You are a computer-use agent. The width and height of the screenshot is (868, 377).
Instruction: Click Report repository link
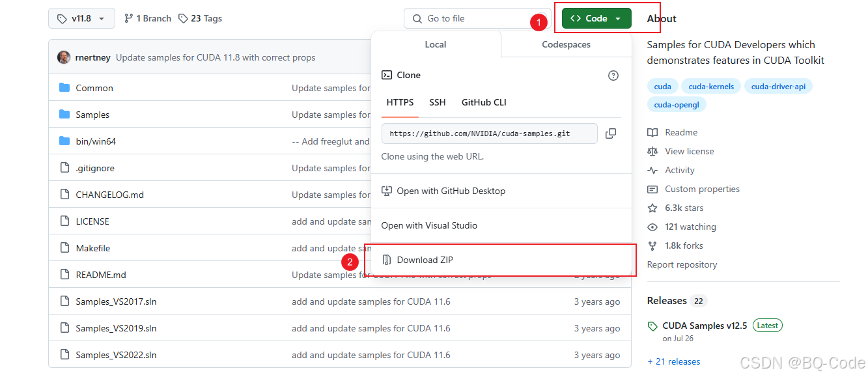coord(682,264)
